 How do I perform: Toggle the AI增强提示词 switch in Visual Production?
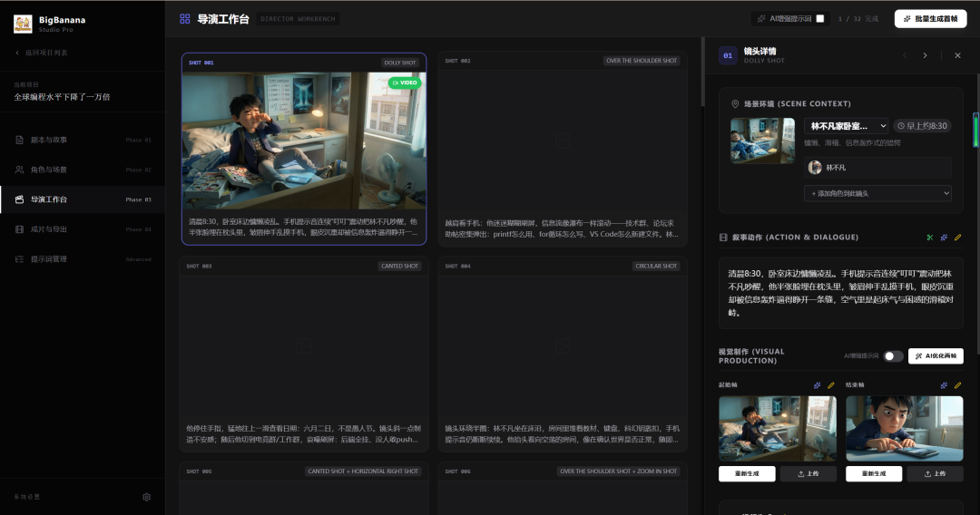[x=893, y=356]
